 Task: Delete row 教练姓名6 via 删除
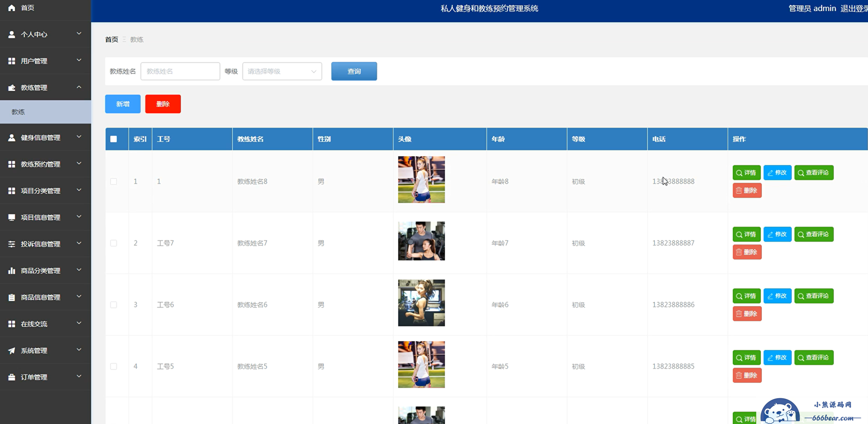coord(747,314)
